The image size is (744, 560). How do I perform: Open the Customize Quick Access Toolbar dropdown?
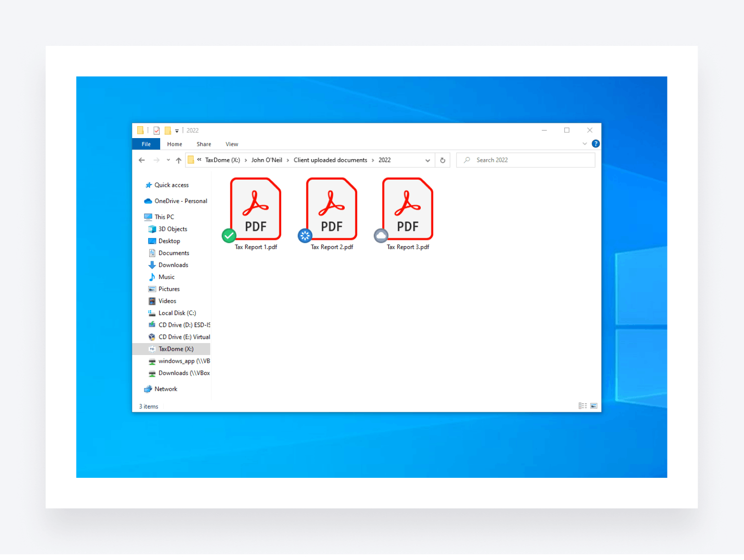[177, 130]
